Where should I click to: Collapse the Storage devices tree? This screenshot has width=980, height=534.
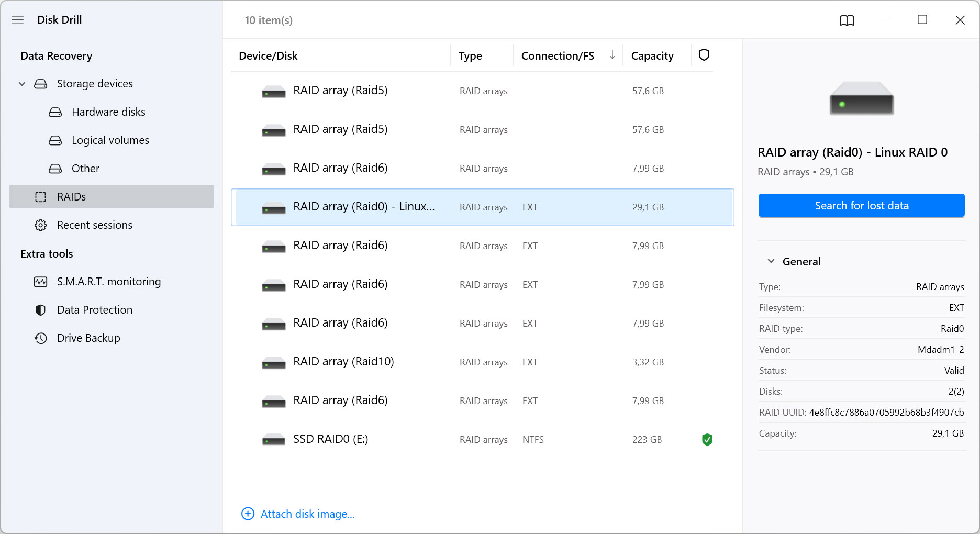[22, 84]
